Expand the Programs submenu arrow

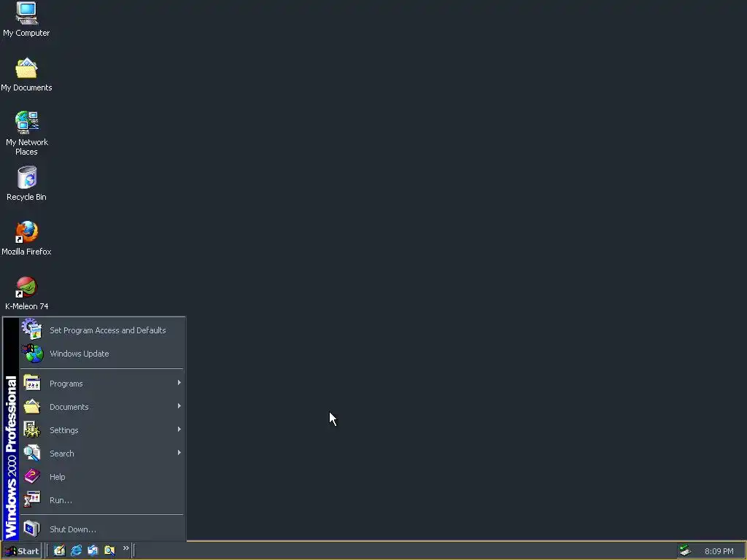point(179,383)
